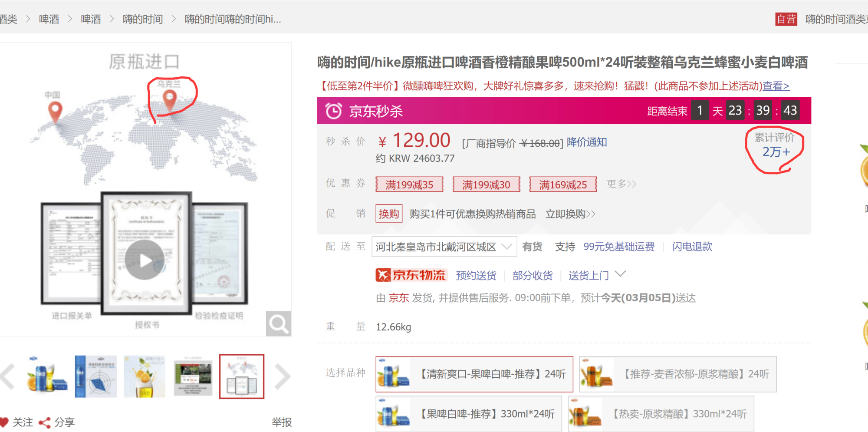This screenshot has height=432, width=868.
Task: Open the delivery region dropdown 河北秦皇岛市
Action: click(x=444, y=247)
